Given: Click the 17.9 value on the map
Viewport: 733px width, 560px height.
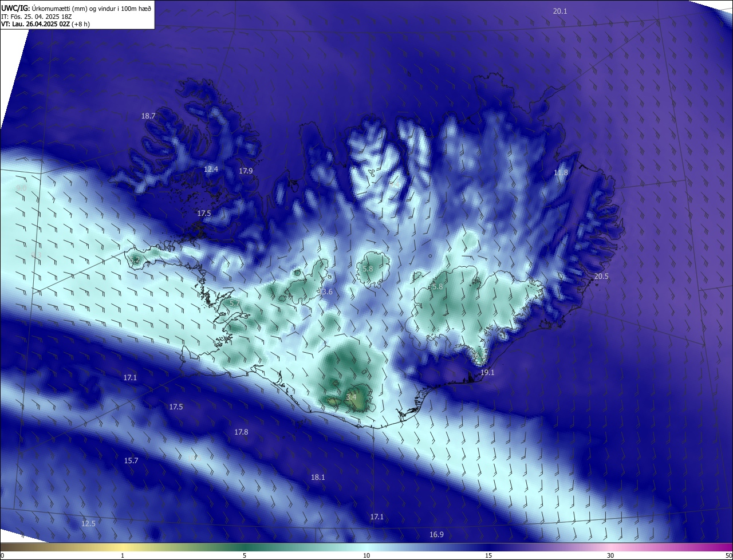Looking at the screenshot, I should pyautogui.click(x=246, y=171).
